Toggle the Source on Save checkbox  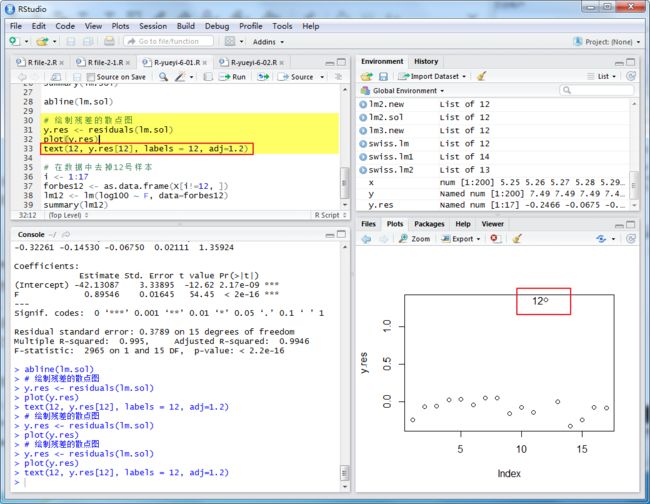pos(91,77)
